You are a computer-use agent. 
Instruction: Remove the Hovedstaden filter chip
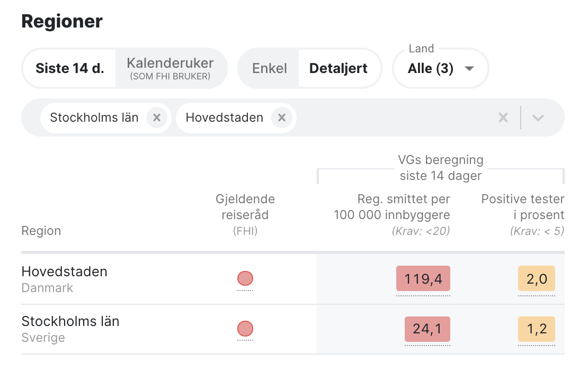coord(282,118)
